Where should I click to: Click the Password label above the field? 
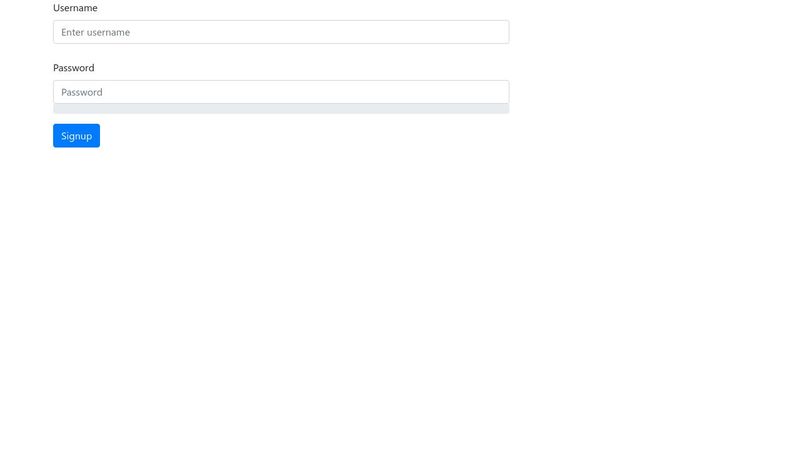coord(73,68)
